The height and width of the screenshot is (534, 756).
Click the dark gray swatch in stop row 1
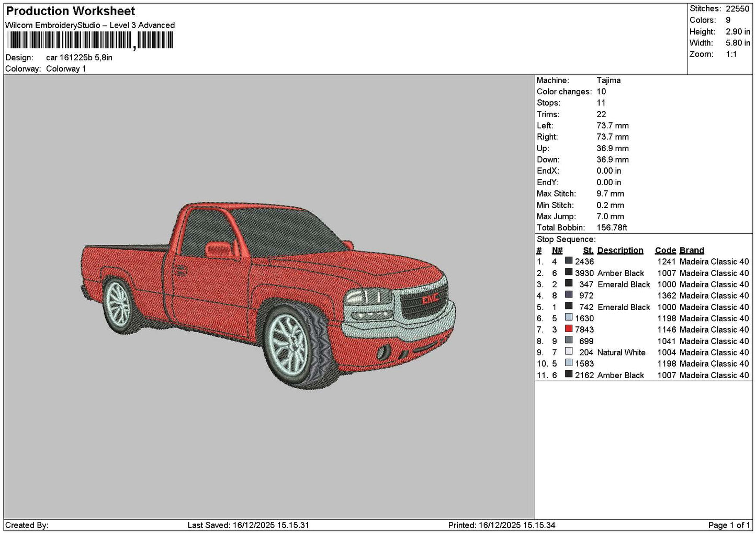(569, 260)
